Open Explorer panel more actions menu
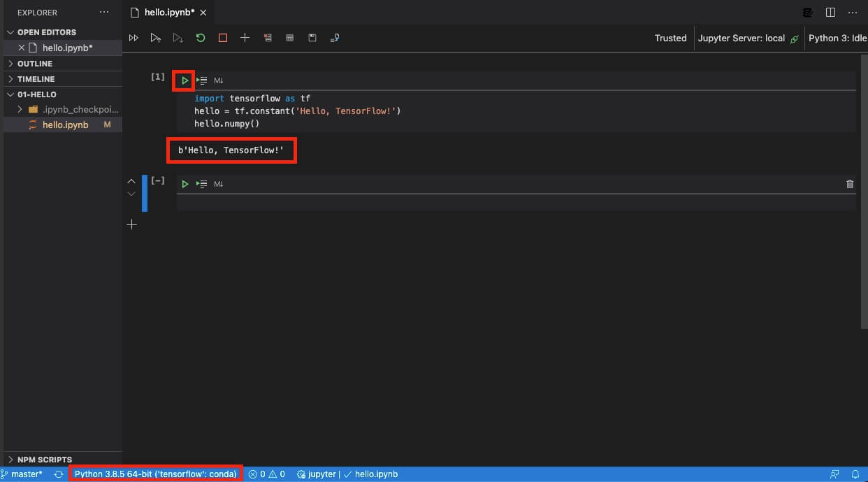This screenshot has height=482, width=868. [x=104, y=12]
